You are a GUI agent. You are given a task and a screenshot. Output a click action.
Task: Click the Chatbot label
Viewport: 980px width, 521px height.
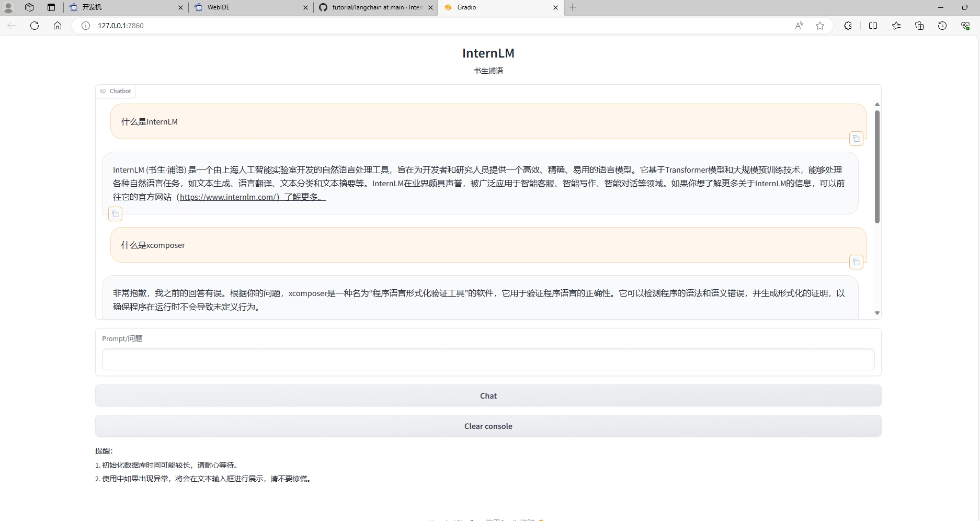tap(116, 91)
